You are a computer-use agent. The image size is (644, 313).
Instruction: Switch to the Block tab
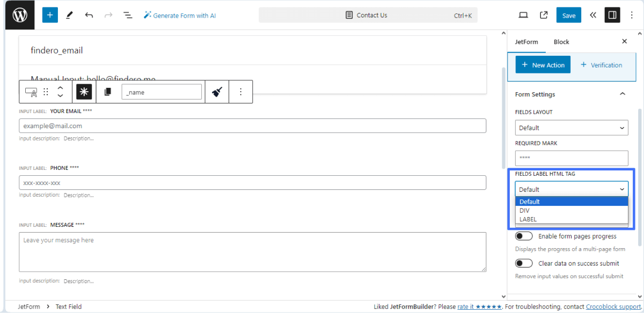tap(561, 41)
